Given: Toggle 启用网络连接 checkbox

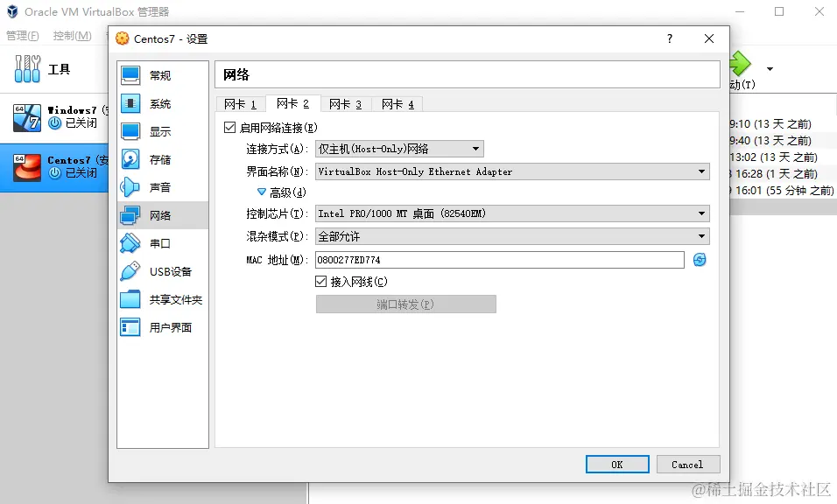Looking at the screenshot, I should (x=229, y=128).
